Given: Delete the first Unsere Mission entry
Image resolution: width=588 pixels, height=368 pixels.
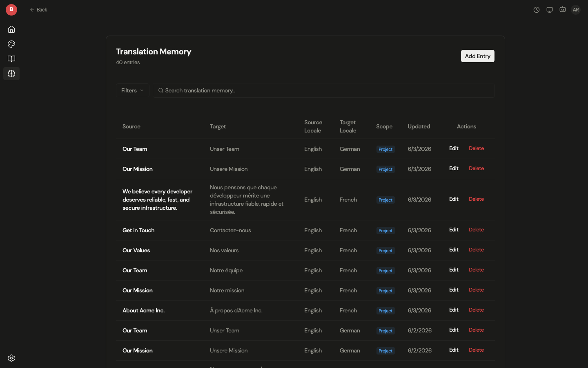Looking at the screenshot, I should click(x=476, y=168).
